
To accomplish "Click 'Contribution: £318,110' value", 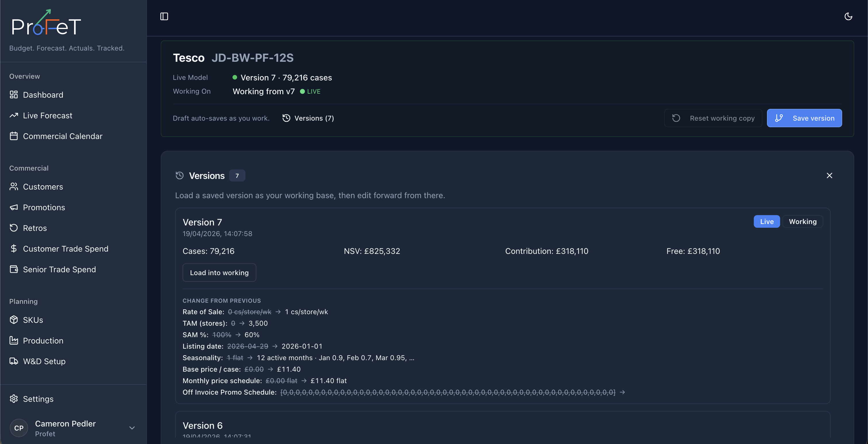I will (547, 251).
